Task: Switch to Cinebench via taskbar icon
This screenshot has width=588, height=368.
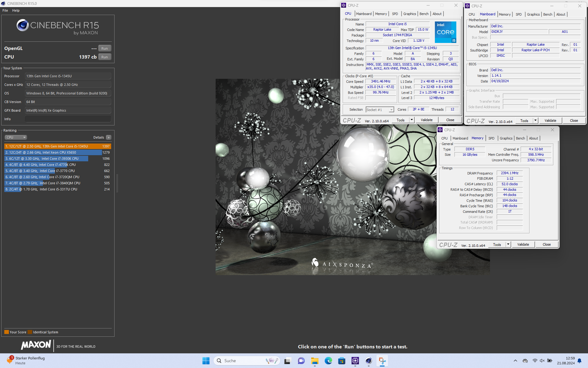Action: (x=369, y=361)
